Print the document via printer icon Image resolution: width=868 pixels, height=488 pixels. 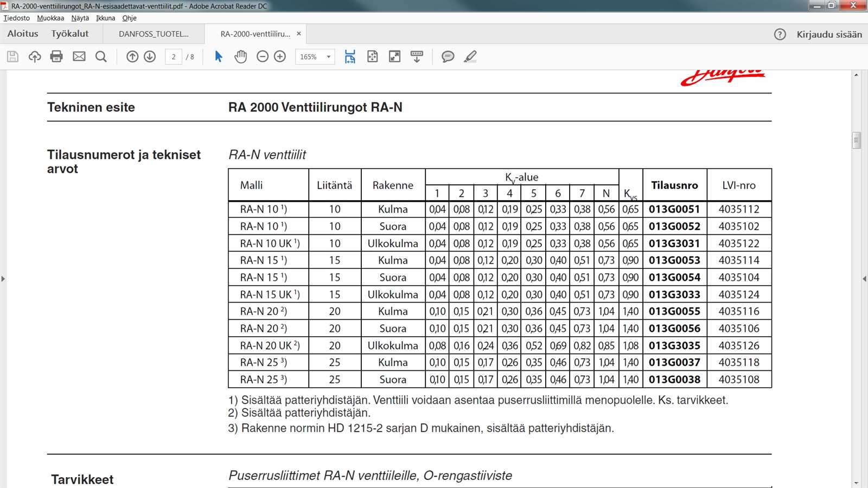tap(56, 56)
